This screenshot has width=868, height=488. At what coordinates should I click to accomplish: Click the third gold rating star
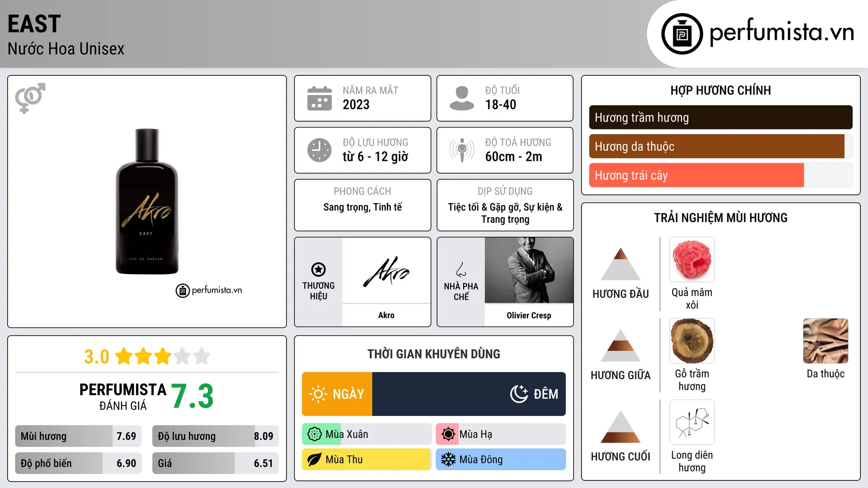163,356
